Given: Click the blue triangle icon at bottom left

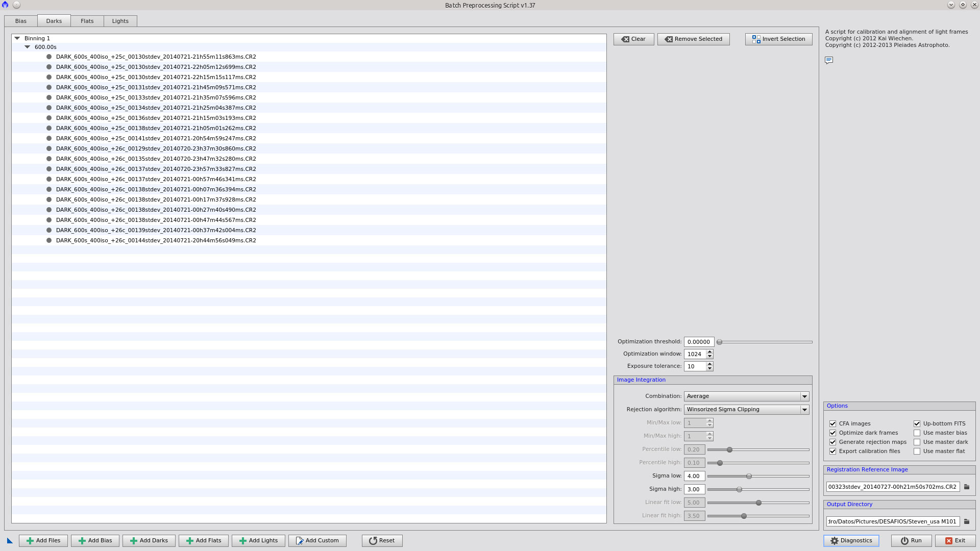Looking at the screenshot, I should [10, 541].
